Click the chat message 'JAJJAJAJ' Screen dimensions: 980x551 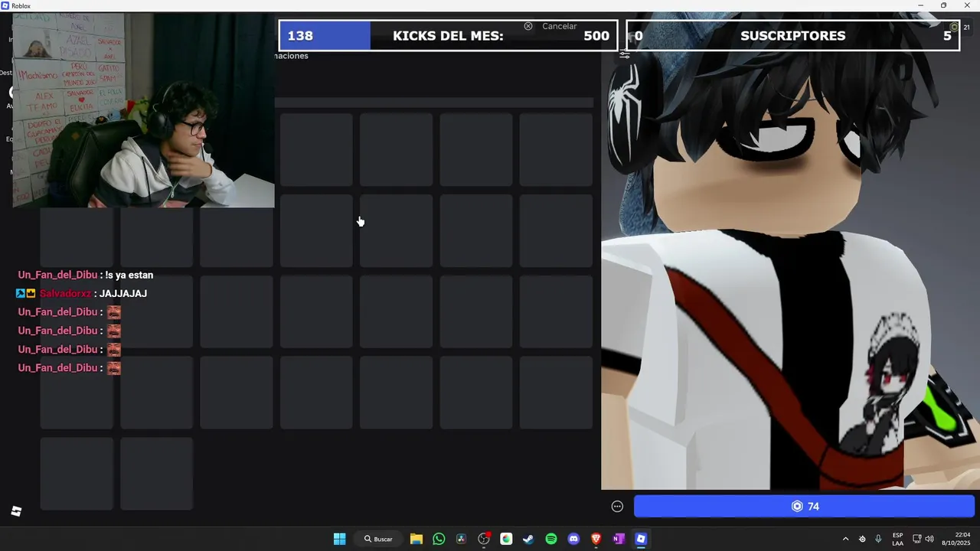coord(123,294)
